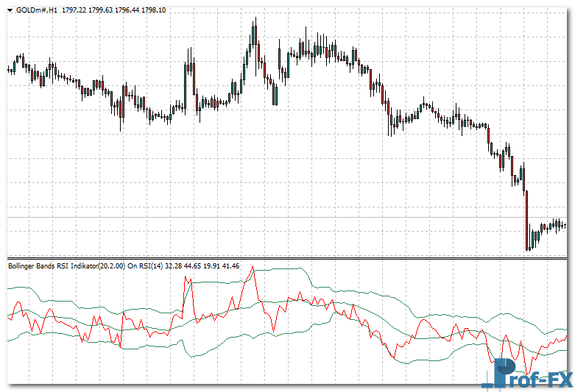This screenshot has height=392, width=575.
Task: Click the first tall RSI spike touching the upper band
Action: 186,279
